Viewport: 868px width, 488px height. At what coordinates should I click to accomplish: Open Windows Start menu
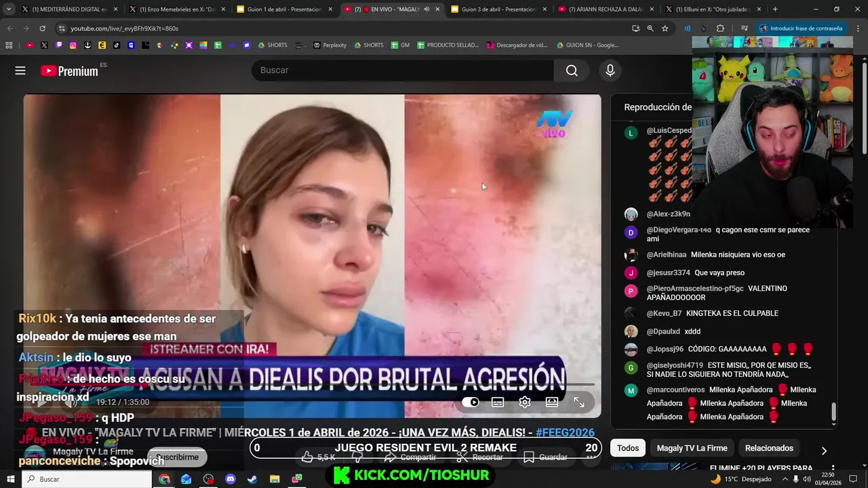pos(10,479)
